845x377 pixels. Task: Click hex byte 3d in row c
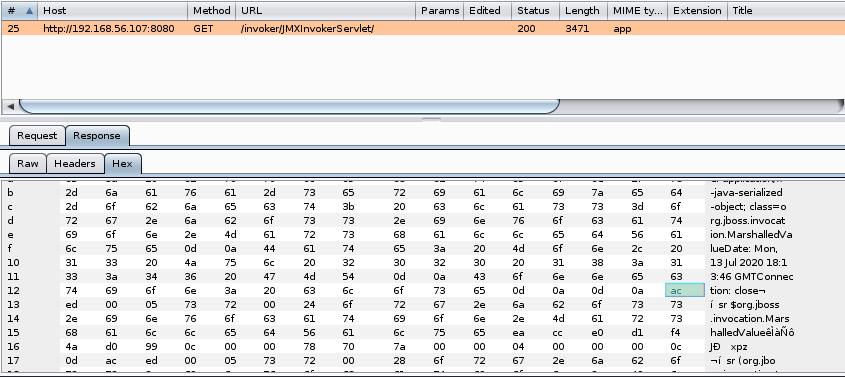tap(638, 207)
